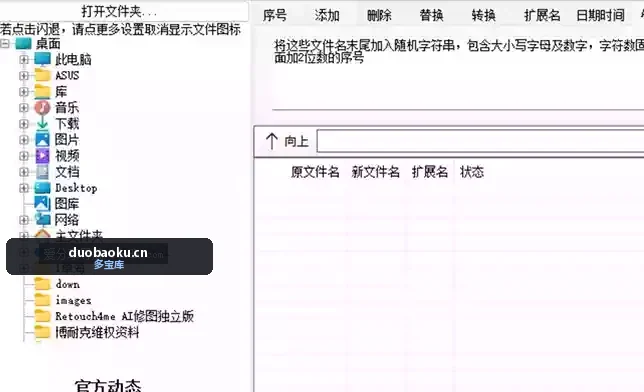This screenshot has height=392, width=644.
Task: Switch to the 序号 tab
Action: pos(274,15)
